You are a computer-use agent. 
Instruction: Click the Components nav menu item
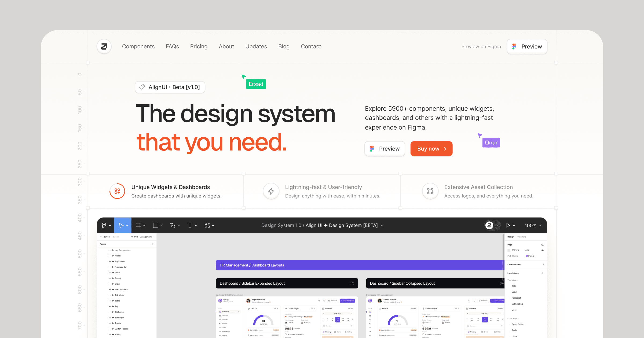pyautogui.click(x=138, y=46)
